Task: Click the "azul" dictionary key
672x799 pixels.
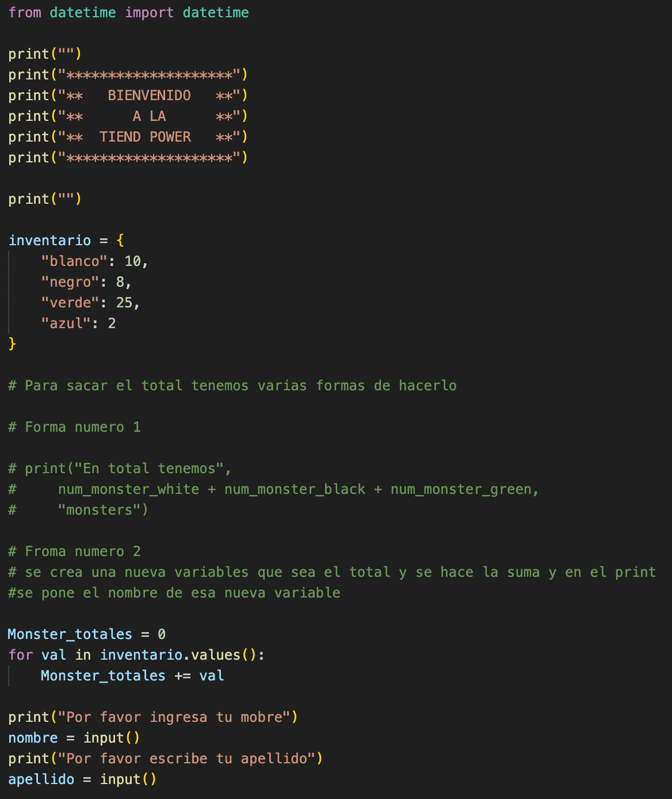Action: 66,324
